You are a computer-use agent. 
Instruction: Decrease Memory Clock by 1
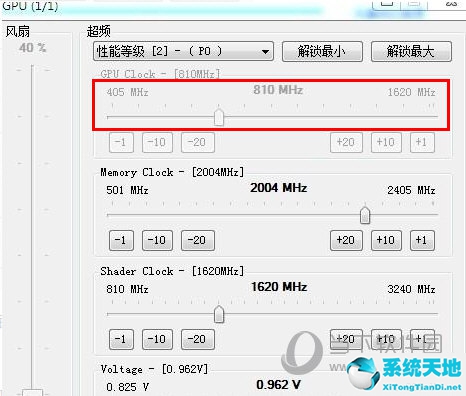pyautogui.click(x=121, y=240)
